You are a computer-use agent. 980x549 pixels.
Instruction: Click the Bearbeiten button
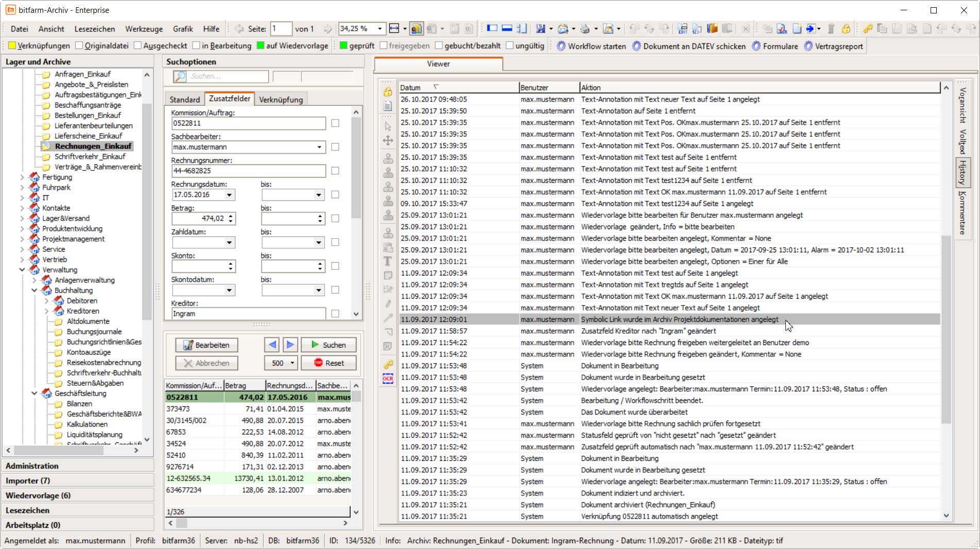[207, 345]
